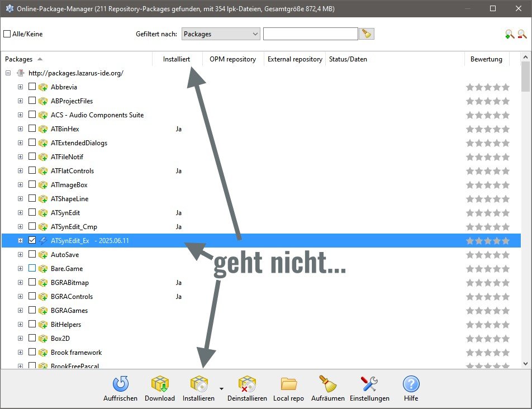Select the ATImageBox package row
Screen dimensions: 532x409
262,185
